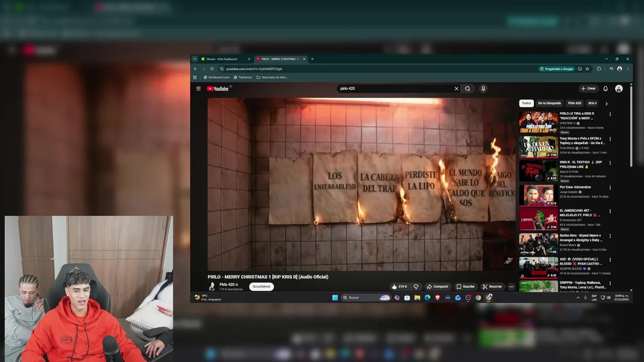The image size is (644, 362).
Task: Click ESP LAA language indicator
Action: click(594, 298)
